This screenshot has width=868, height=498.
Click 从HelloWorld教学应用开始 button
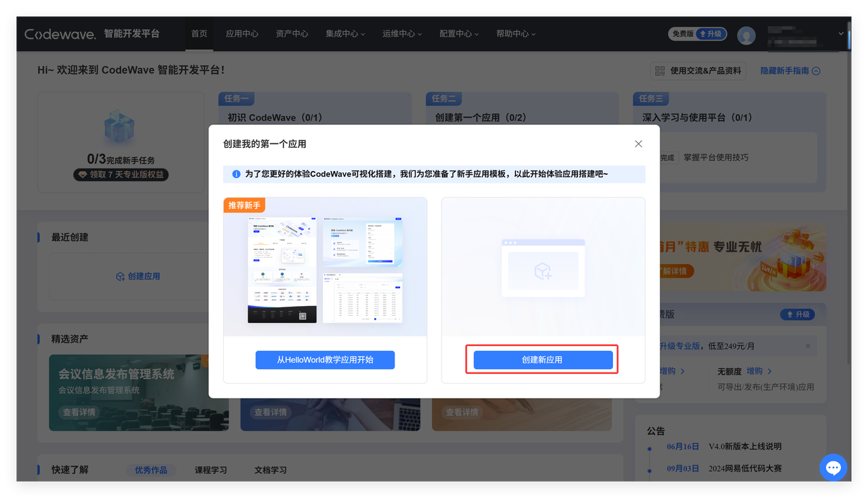coord(325,360)
